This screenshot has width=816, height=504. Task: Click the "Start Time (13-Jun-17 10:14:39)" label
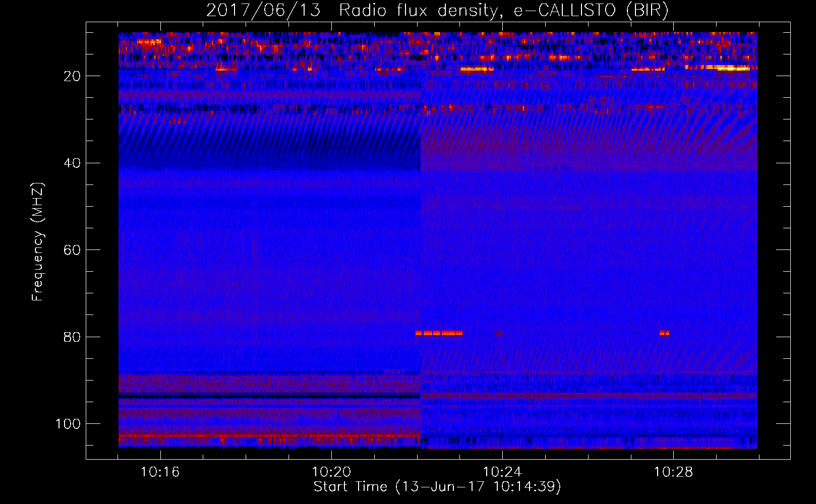pos(437,487)
